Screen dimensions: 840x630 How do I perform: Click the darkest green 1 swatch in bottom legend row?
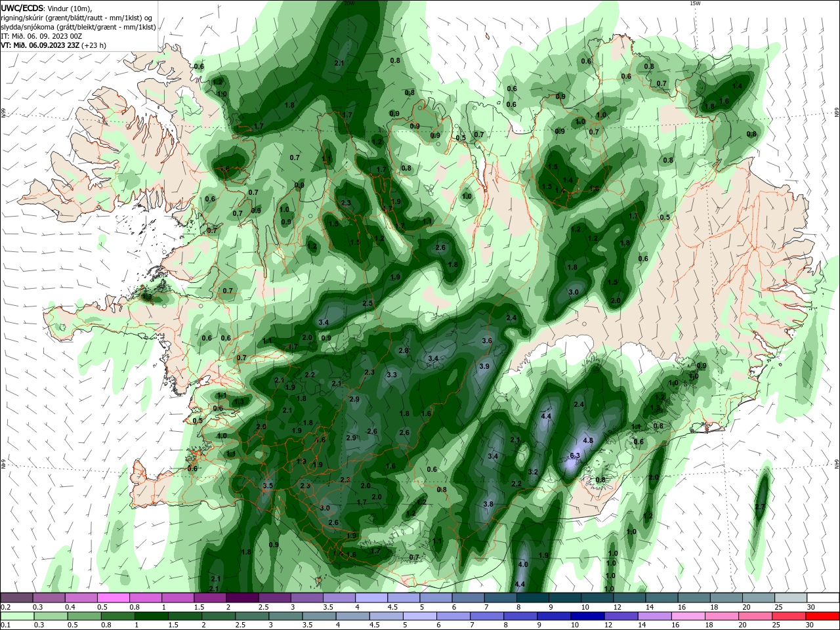tap(151, 616)
